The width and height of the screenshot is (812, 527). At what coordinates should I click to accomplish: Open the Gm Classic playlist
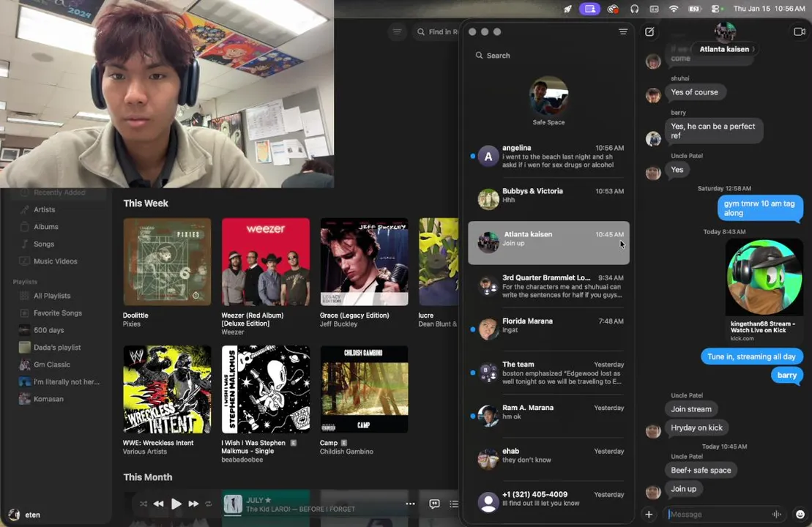pos(52,365)
